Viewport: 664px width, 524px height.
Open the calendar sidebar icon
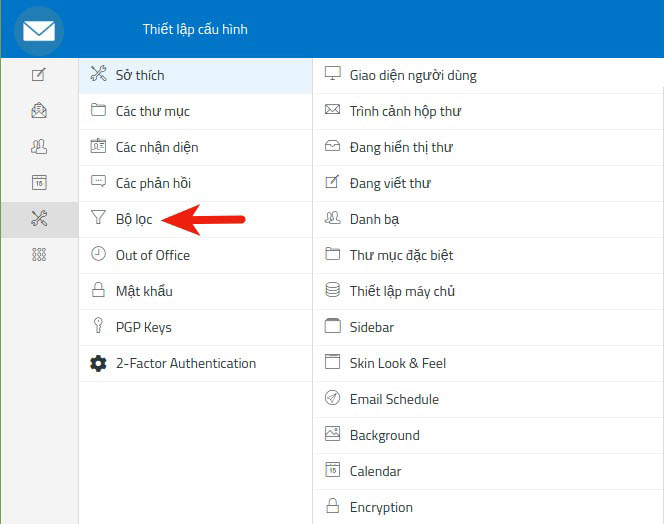[39, 183]
